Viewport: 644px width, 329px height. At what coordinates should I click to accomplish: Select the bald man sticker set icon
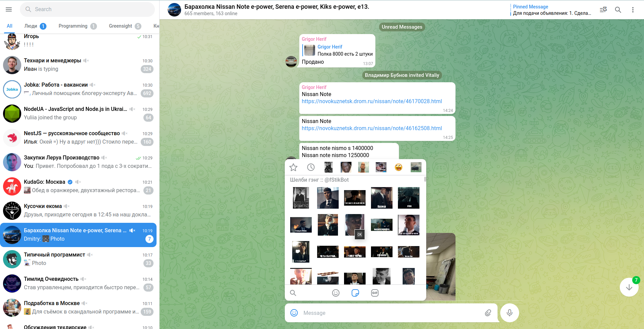coord(364,167)
